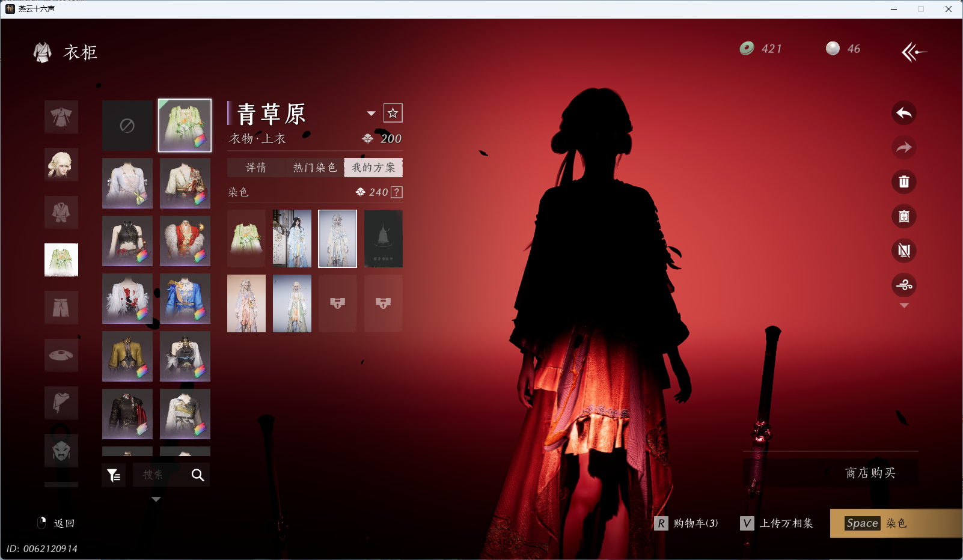Select the trash delete icon
This screenshot has width=963, height=560.
(904, 181)
